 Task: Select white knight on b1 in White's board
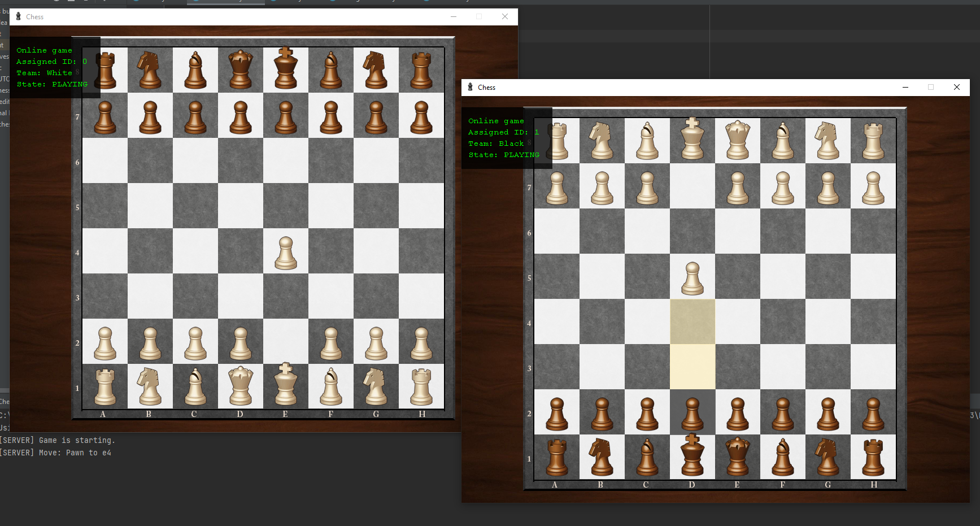coord(150,386)
